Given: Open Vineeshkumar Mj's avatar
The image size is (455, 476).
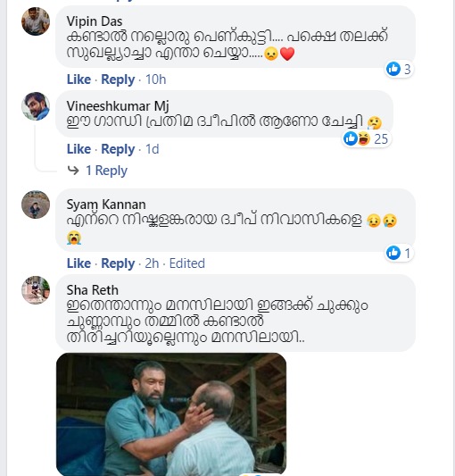Looking at the screenshot, I should point(36,106).
